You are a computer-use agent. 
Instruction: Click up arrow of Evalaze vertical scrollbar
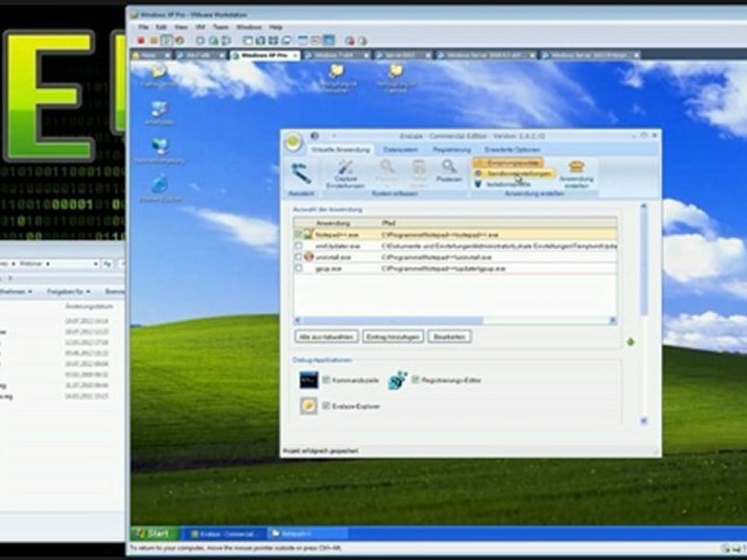(644, 206)
